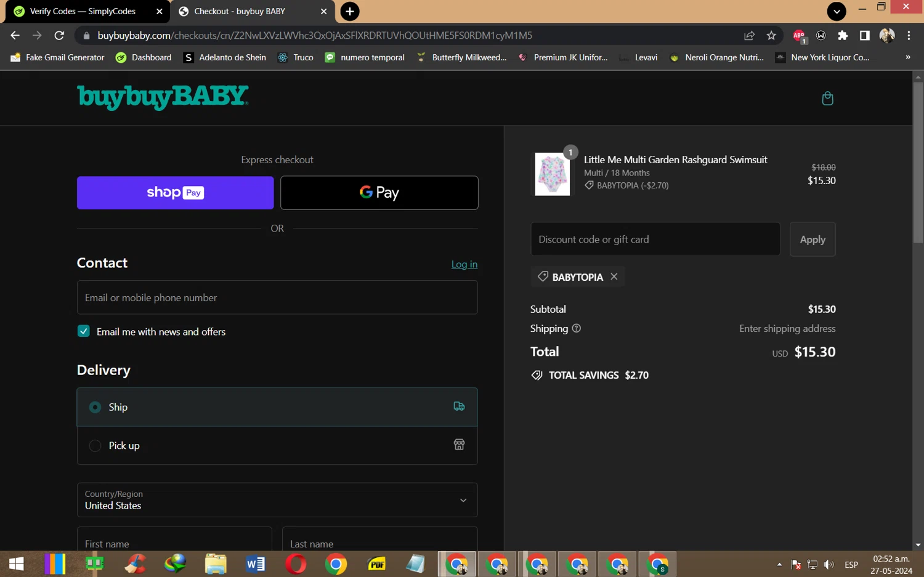Open the Dashboard bookmark
924x577 pixels.
[x=144, y=57]
